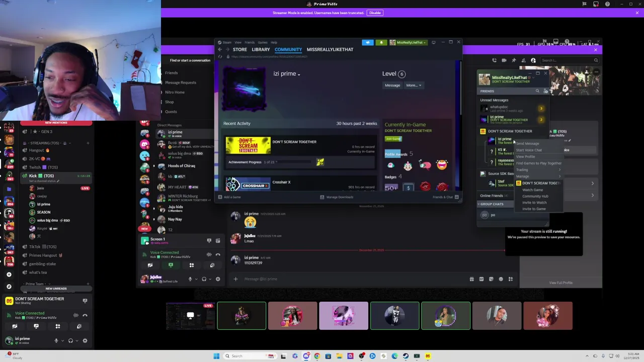Toggle camera in bottom-left voice panel
The image size is (644, 362).
coord(15,326)
